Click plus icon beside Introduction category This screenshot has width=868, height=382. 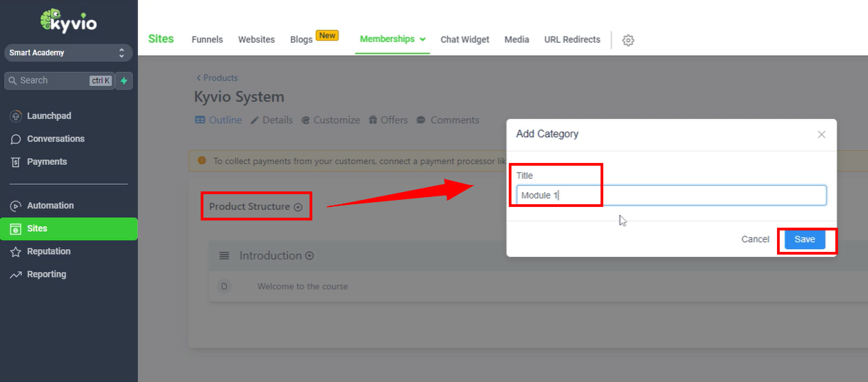click(309, 256)
